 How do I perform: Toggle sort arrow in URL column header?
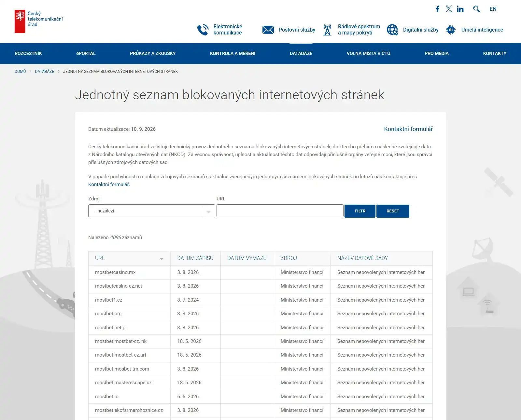point(162,259)
